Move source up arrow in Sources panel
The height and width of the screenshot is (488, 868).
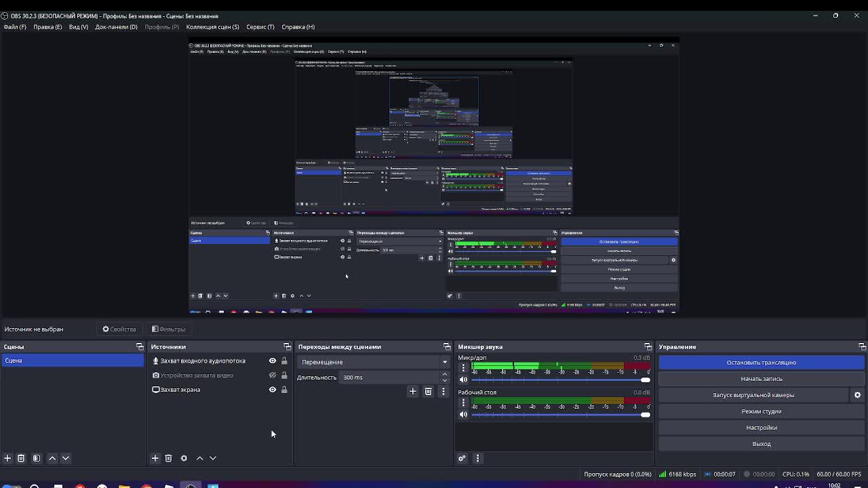(199, 458)
